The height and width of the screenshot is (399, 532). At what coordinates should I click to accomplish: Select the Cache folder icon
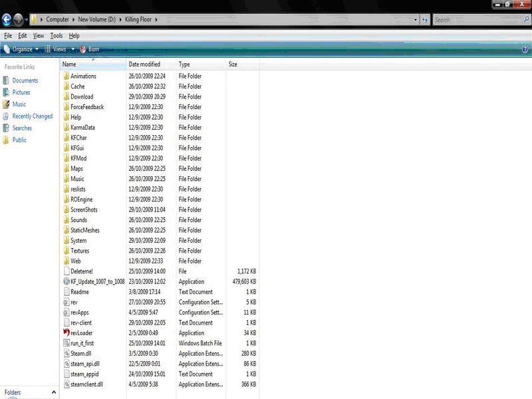click(x=66, y=86)
